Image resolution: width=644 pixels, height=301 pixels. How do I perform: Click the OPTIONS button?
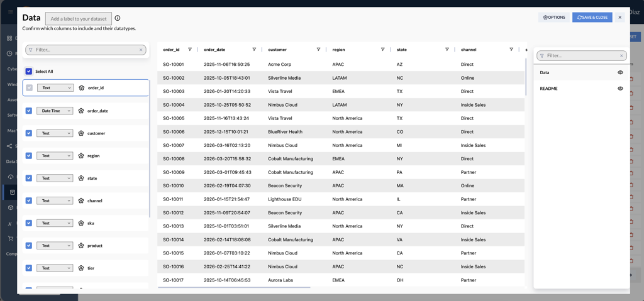(x=554, y=17)
